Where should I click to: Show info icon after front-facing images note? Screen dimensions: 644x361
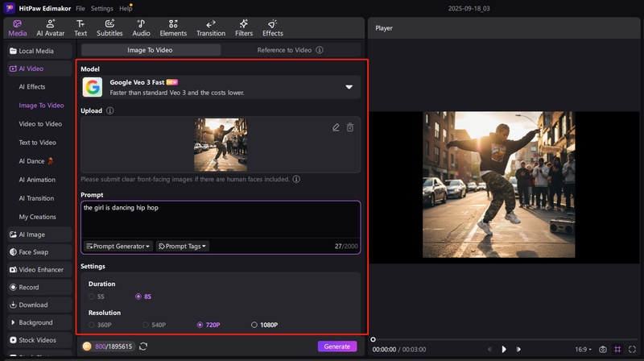click(x=296, y=179)
